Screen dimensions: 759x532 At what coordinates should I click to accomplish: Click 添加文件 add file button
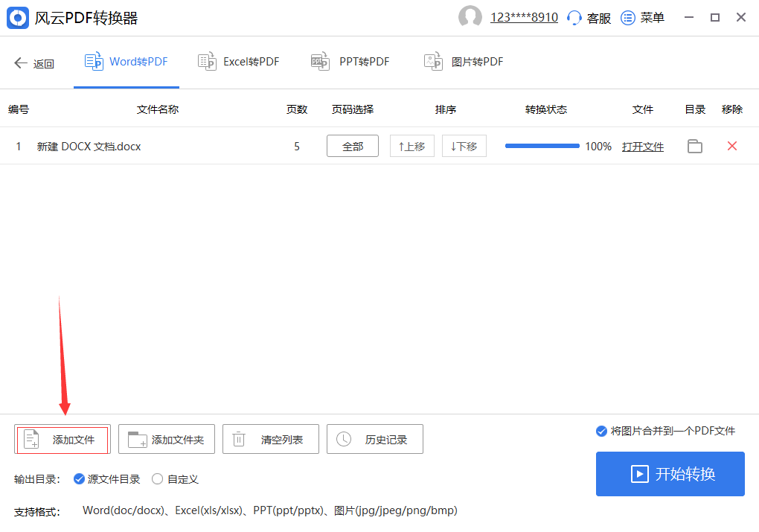click(63, 440)
